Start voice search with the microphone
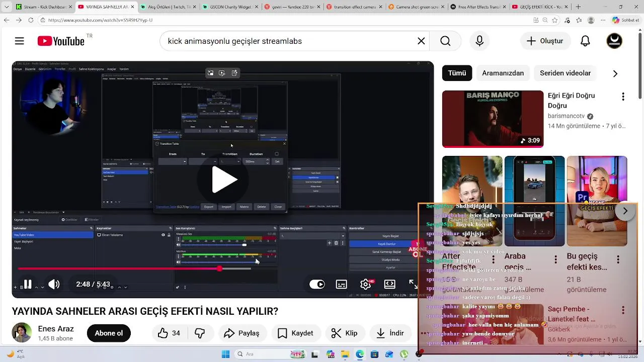This screenshot has height=362, width=644. (x=479, y=41)
